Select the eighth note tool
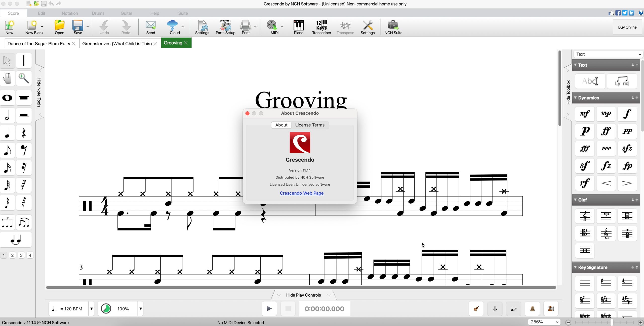This screenshot has width=644, height=326. tap(7, 150)
